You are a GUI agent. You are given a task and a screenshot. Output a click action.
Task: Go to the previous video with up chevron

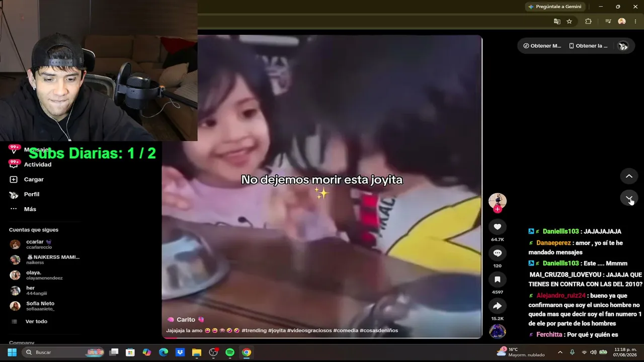pos(629,176)
